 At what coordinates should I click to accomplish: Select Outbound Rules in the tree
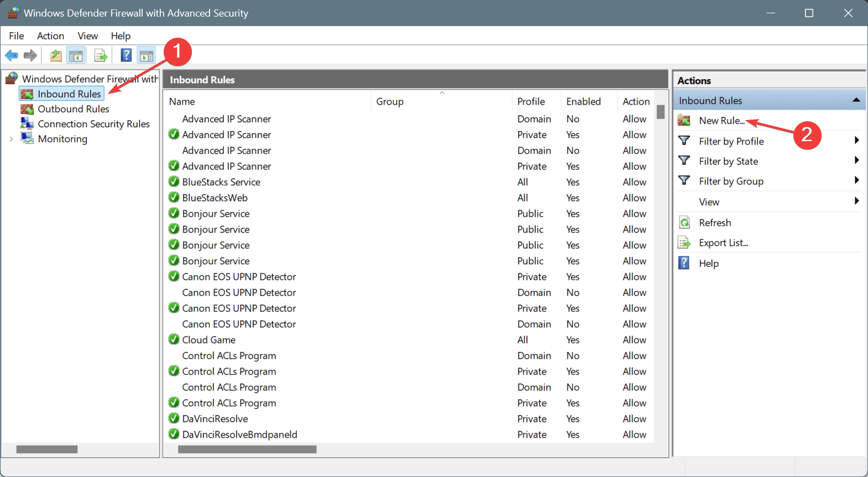(x=74, y=109)
